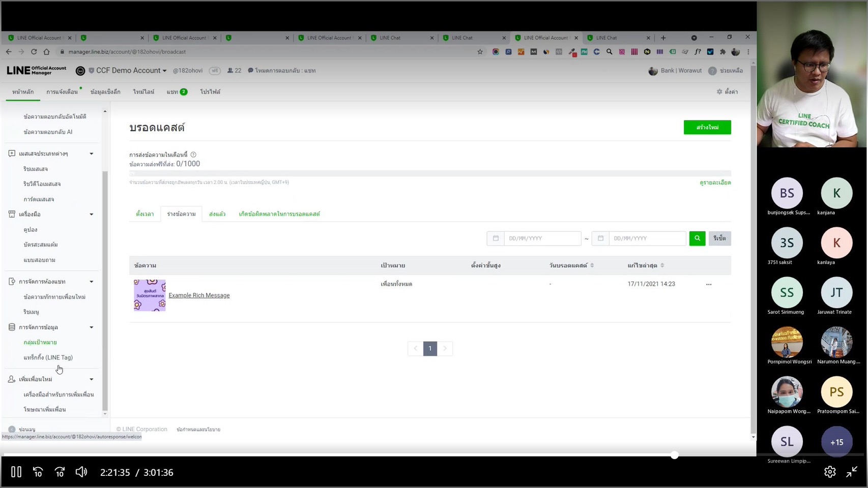This screenshot has height=488, width=868.
Task: Open the ดูรายละเอียด link
Action: tap(715, 182)
